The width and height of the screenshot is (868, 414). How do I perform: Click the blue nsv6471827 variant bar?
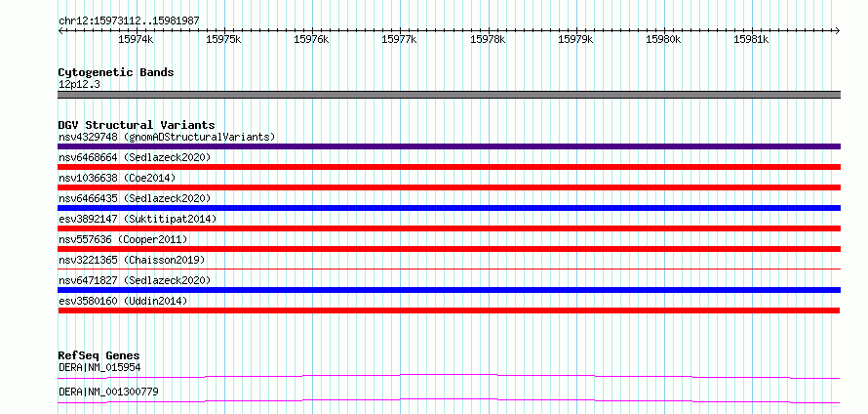pos(449,290)
